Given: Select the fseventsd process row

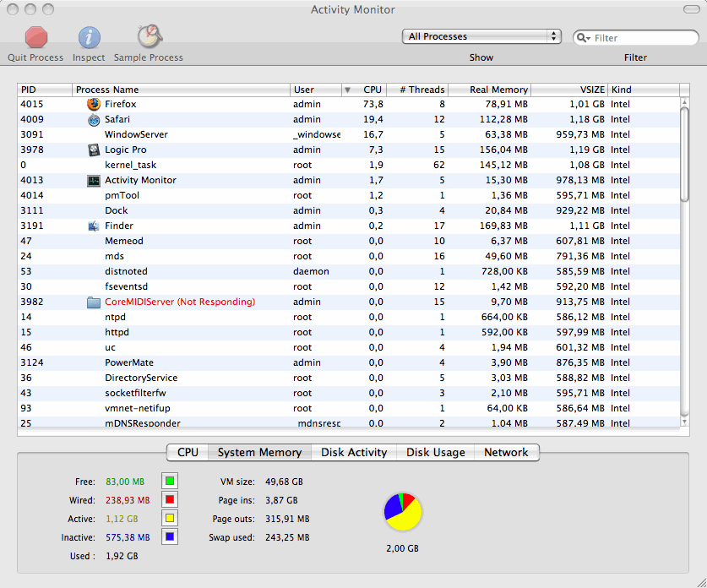Looking at the screenshot, I should pos(349,286).
